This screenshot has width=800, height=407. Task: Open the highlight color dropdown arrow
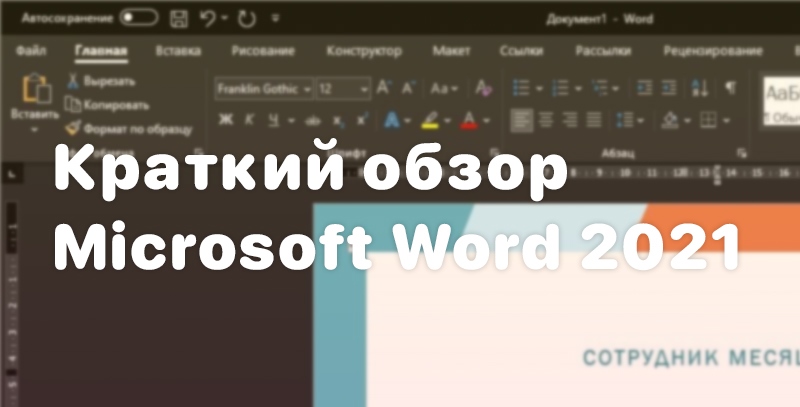click(447, 121)
